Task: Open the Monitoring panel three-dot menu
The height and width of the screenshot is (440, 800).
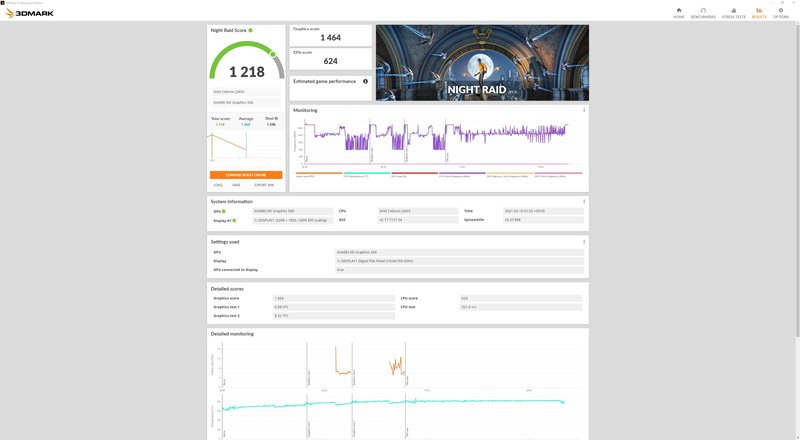Action: [584, 110]
